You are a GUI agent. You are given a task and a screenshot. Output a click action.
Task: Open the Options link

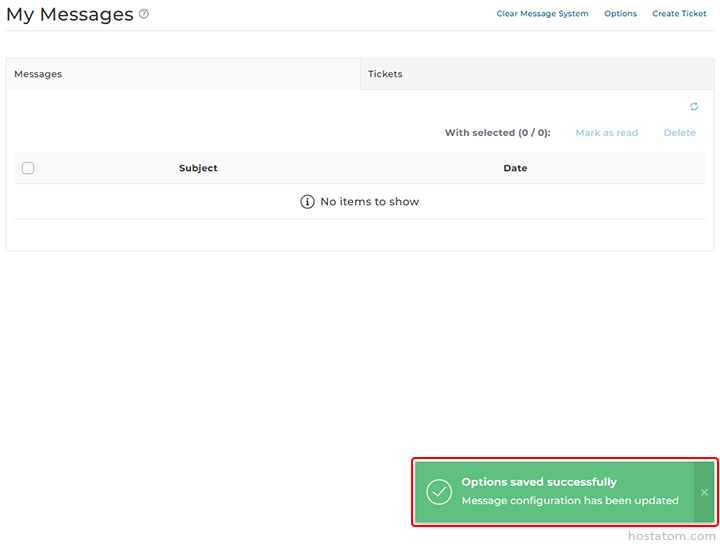(x=620, y=14)
